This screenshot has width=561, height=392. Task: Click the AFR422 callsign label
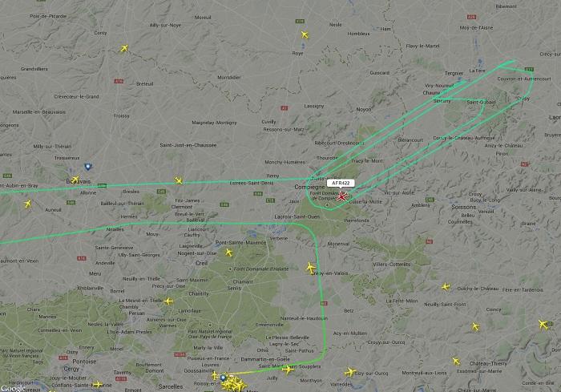coord(341,183)
